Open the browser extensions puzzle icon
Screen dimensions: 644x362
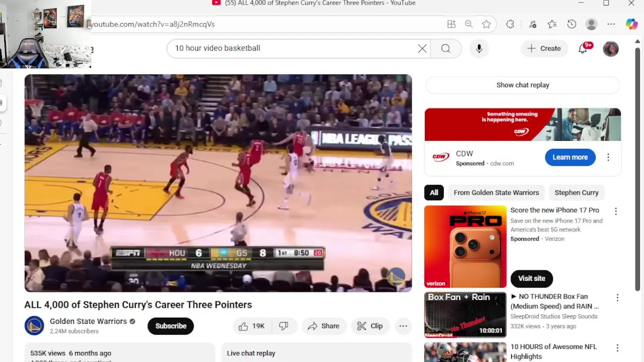(510, 24)
